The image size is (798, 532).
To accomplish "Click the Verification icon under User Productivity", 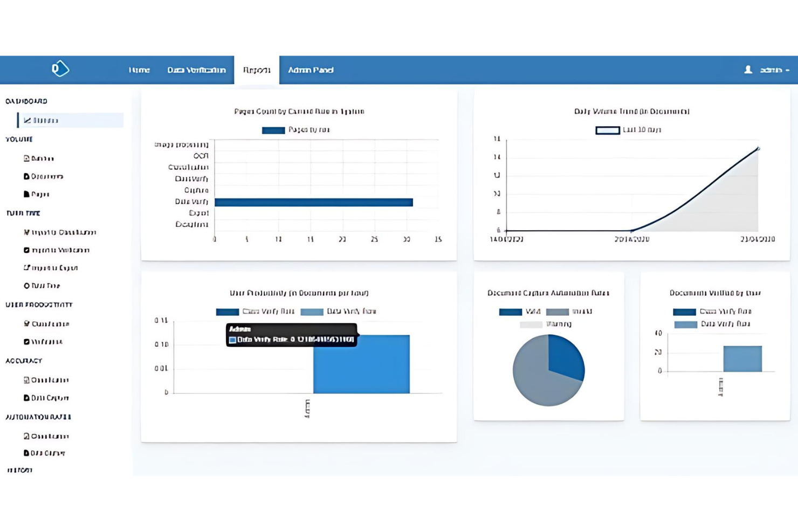I will pos(25,341).
